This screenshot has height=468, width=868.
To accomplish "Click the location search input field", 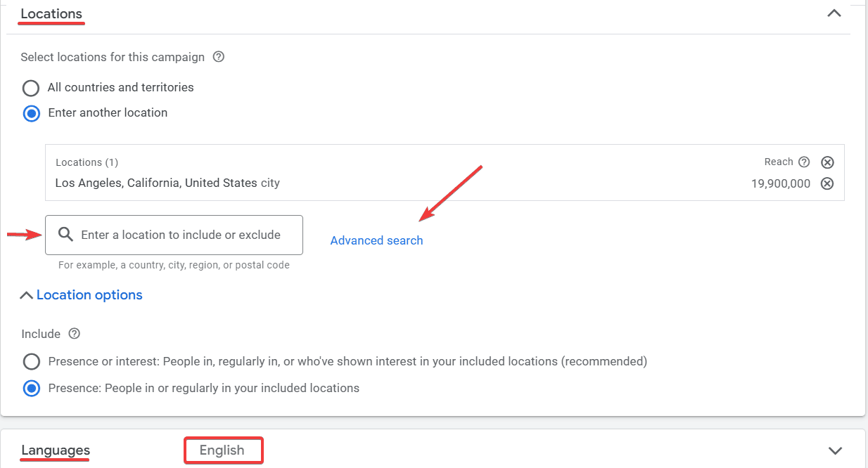I will [x=174, y=234].
